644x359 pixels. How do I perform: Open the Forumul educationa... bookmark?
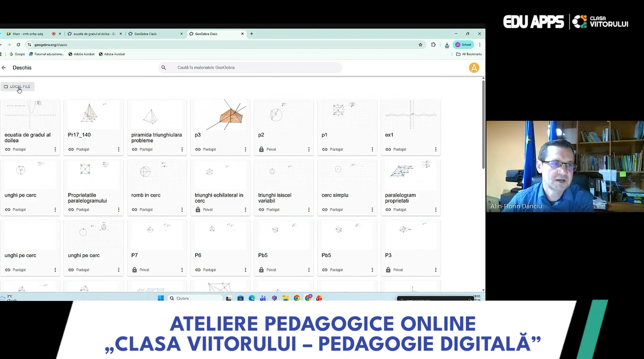[x=46, y=54]
